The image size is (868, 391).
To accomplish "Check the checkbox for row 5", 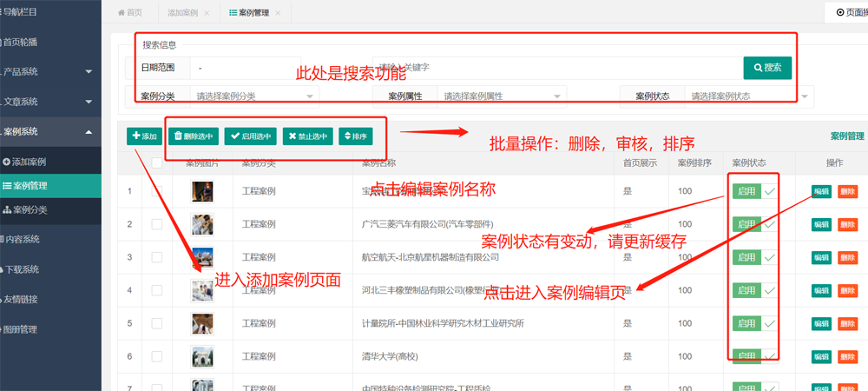I will (x=156, y=323).
